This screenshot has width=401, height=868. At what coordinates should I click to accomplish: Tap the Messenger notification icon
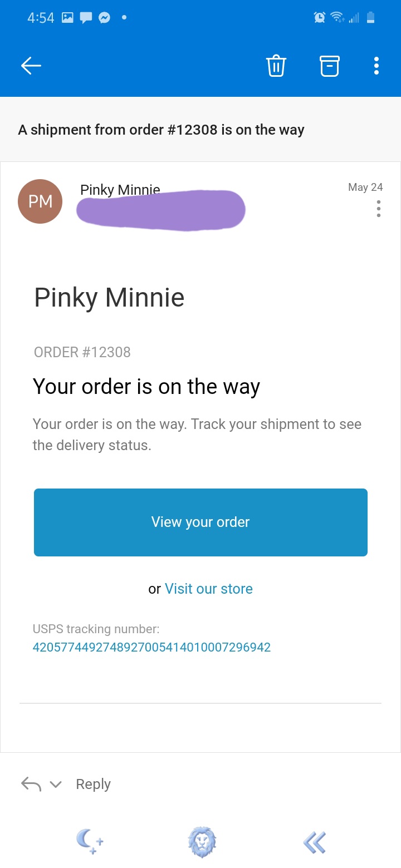104,18
